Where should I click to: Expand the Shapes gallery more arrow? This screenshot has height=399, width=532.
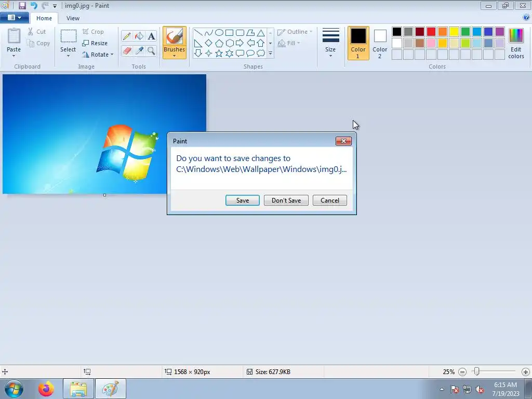click(270, 54)
